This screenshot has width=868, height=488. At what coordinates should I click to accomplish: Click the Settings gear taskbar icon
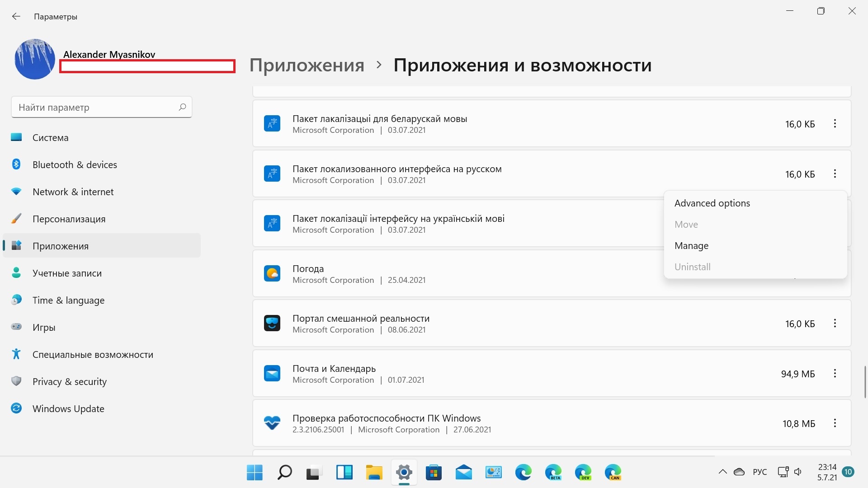coord(404,472)
